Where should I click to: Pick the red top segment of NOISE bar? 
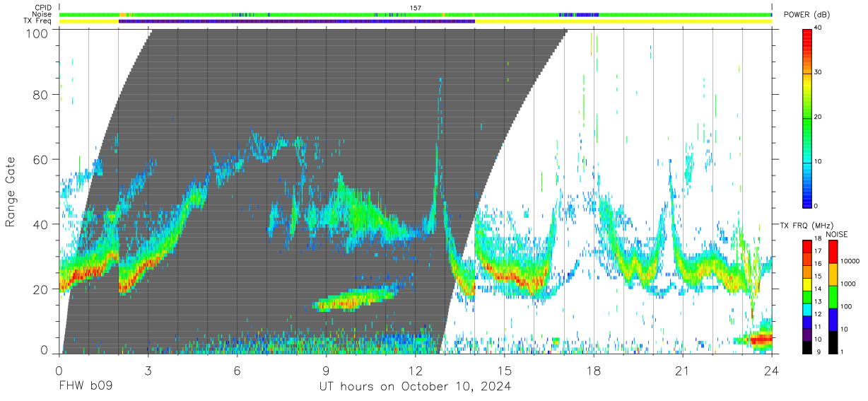(x=834, y=252)
